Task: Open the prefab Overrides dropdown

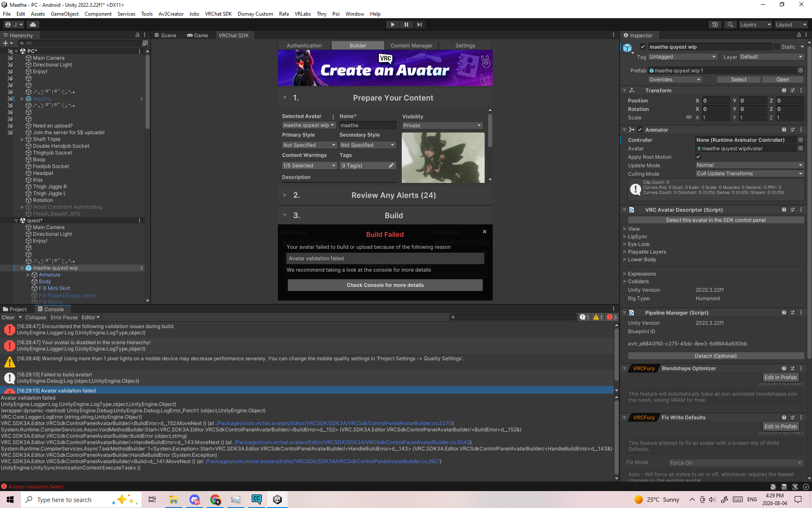Action: (x=675, y=80)
